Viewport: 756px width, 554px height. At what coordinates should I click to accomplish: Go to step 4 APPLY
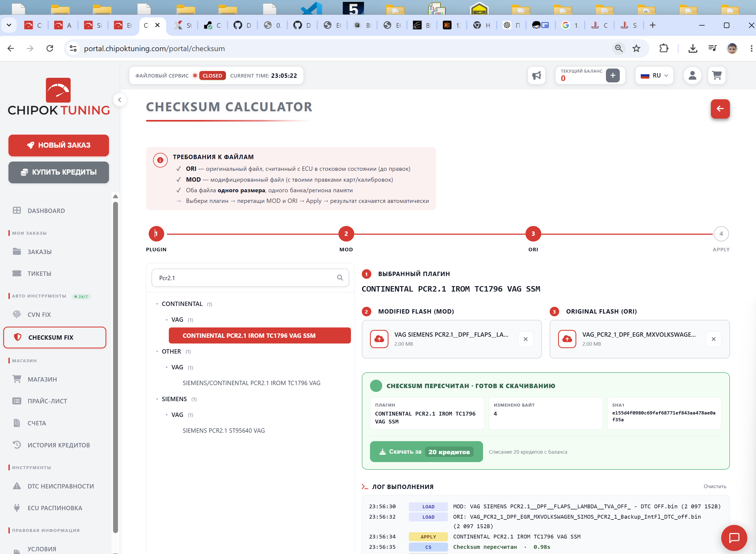[721, 234]
